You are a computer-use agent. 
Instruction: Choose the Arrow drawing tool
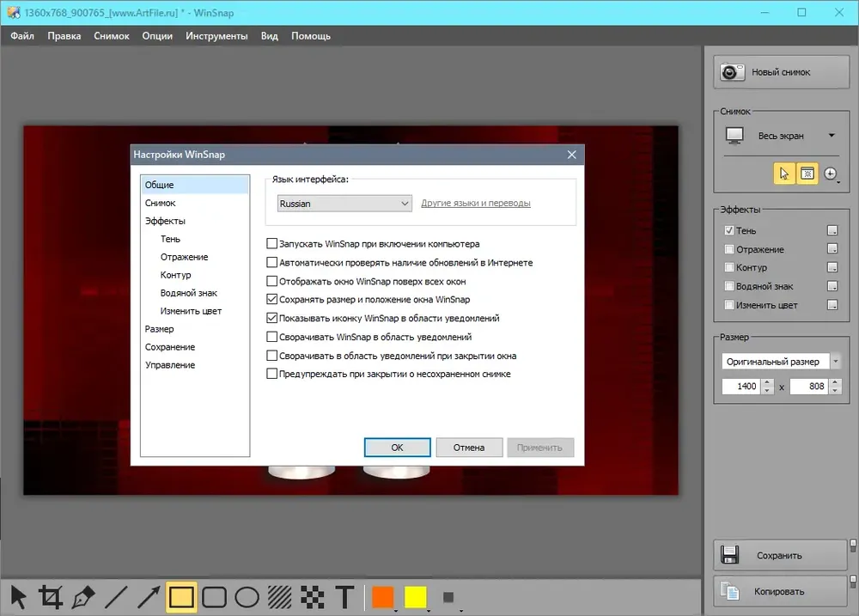pos(148,597)
